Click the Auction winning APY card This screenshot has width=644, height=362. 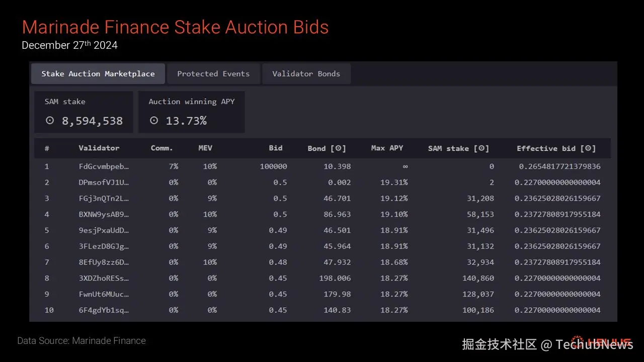(x=191, y=112)
